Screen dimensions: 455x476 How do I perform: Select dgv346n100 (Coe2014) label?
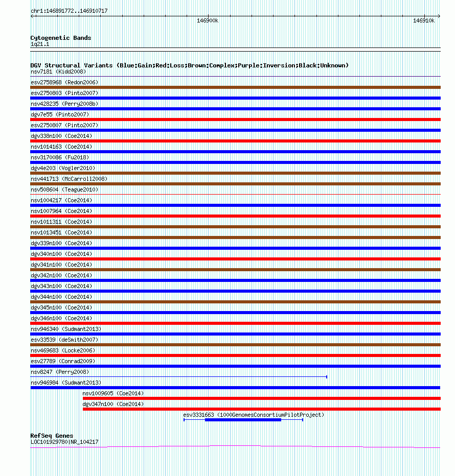point(61,318)
